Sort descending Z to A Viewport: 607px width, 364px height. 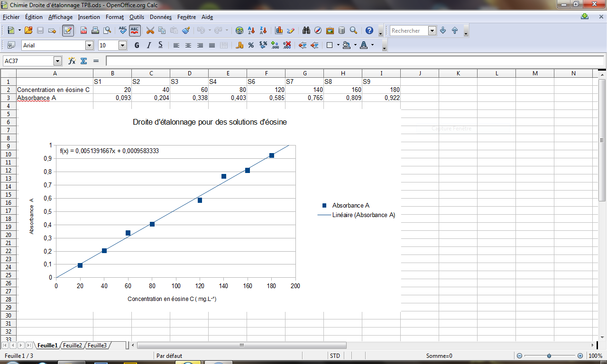coord(263,30)
